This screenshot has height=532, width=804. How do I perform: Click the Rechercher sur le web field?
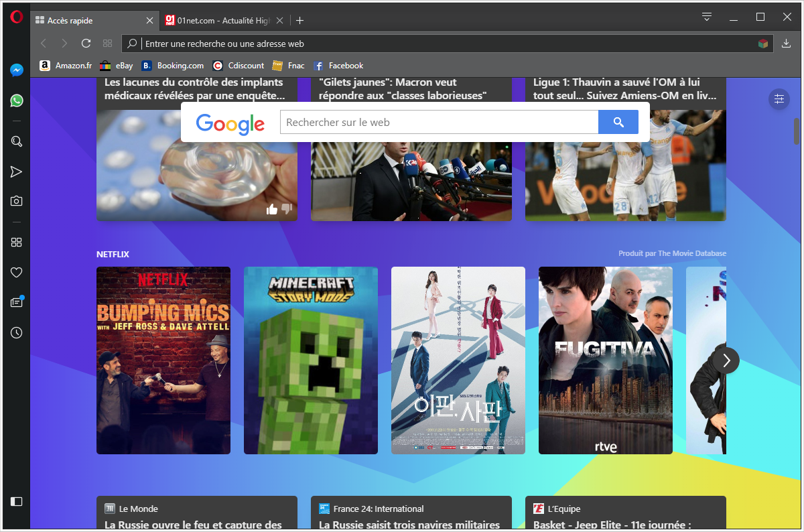click(438, 123)
